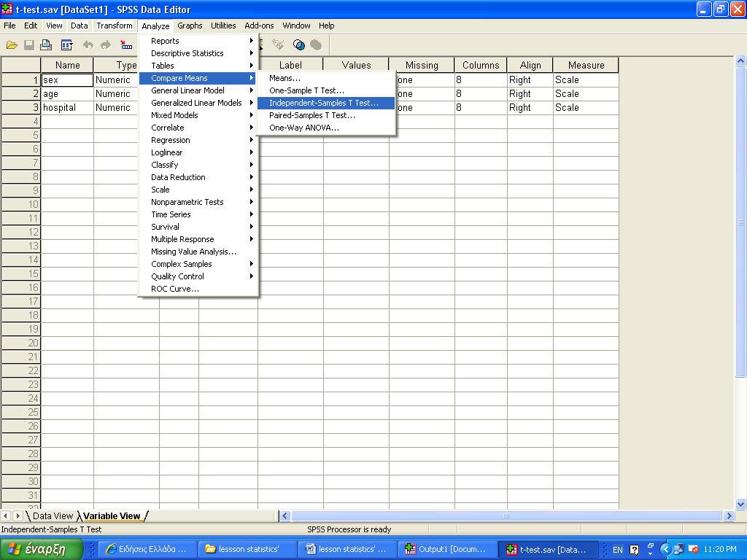Open the Transform menu
The width and height of the screenshot is (747, 560).
pos(115,26)
